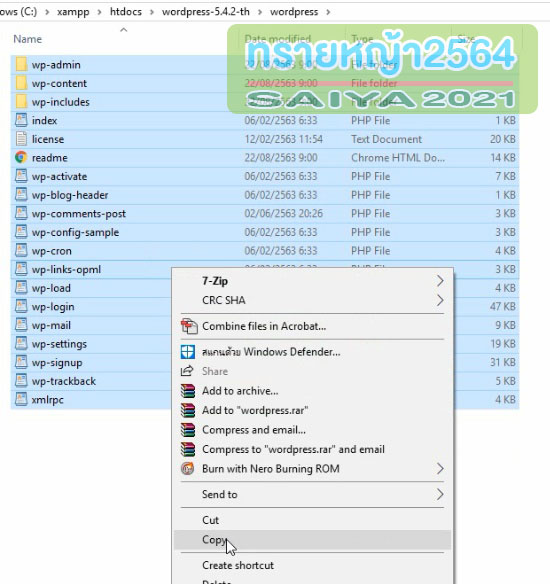This screenshot has height=584, width=550.
Task: Open dropdown chevron after Windows (C:) in path
Action: click(47, 12)
